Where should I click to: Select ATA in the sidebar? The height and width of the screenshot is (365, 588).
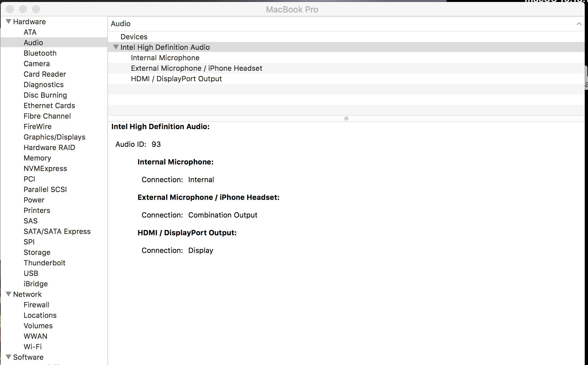pyautogui.click(x=30, y=32)
